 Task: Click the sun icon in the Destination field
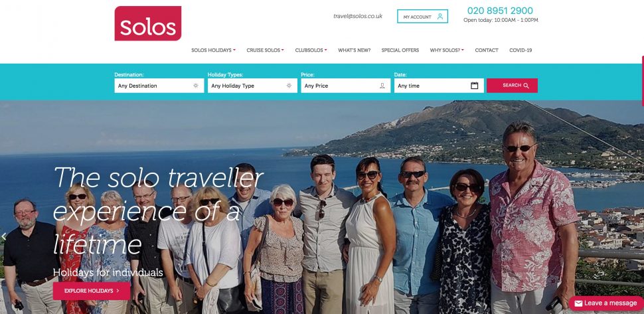[x=196, y=86]
